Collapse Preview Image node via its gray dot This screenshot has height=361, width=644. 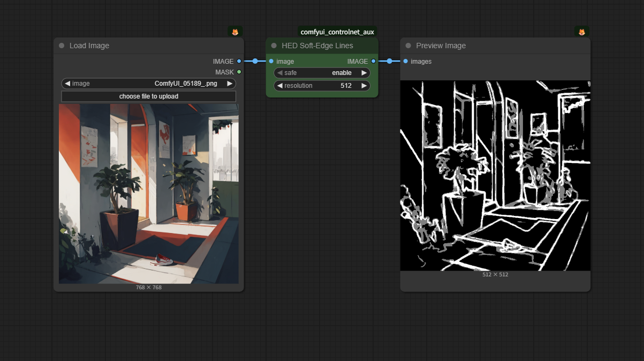[408, 46]
